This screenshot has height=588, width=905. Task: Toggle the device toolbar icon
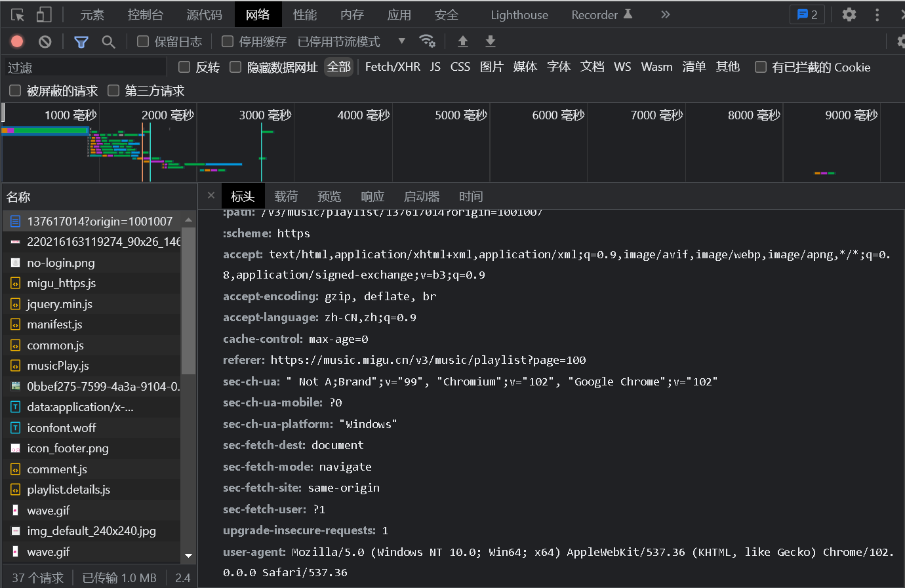[x=43, y=14]
